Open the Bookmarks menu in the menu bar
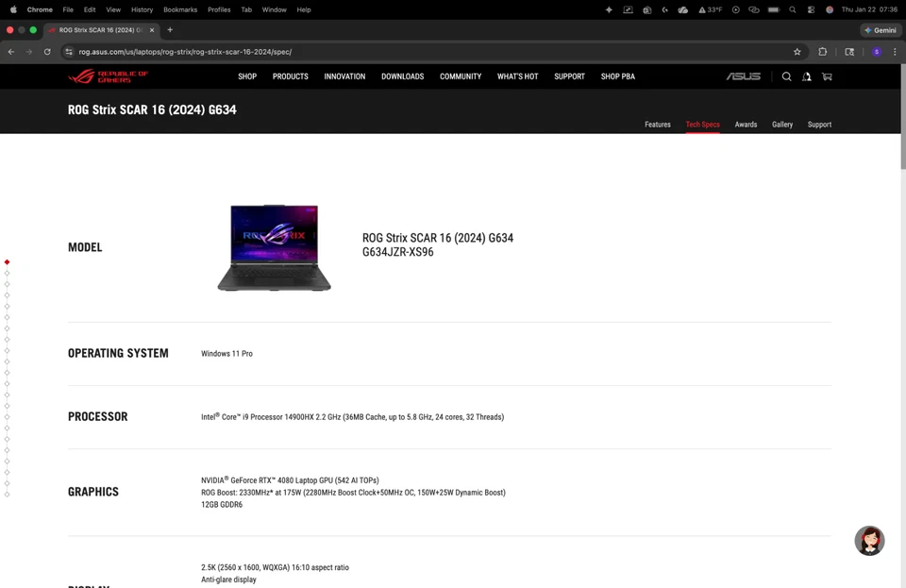The image size is (906, 588). click(x=180, y=9)
